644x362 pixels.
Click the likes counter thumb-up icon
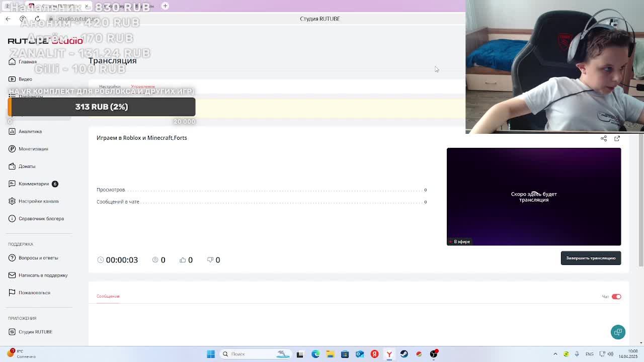pyautogui.click(x=183, y=260)
